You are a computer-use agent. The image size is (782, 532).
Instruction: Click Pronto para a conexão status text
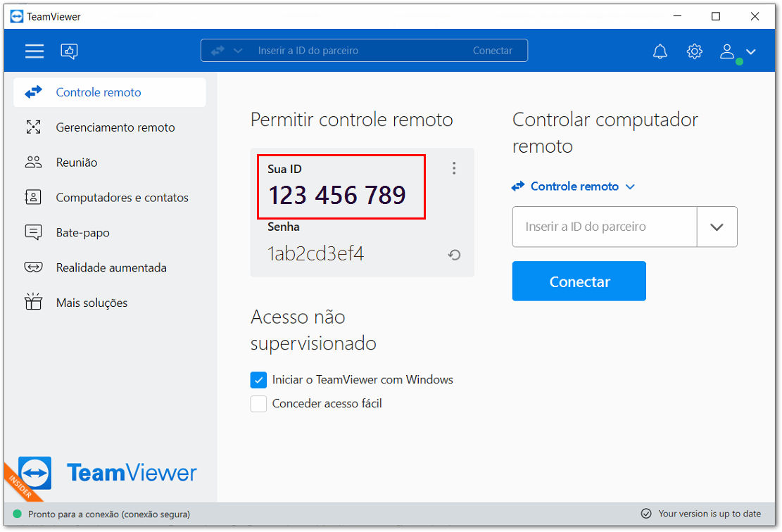click(108, 514)
